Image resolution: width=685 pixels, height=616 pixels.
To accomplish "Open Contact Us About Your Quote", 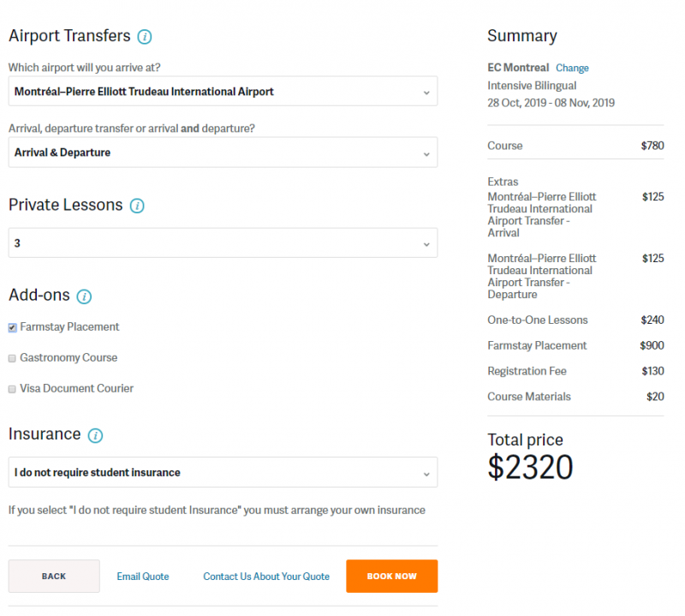I will [265, 576].
